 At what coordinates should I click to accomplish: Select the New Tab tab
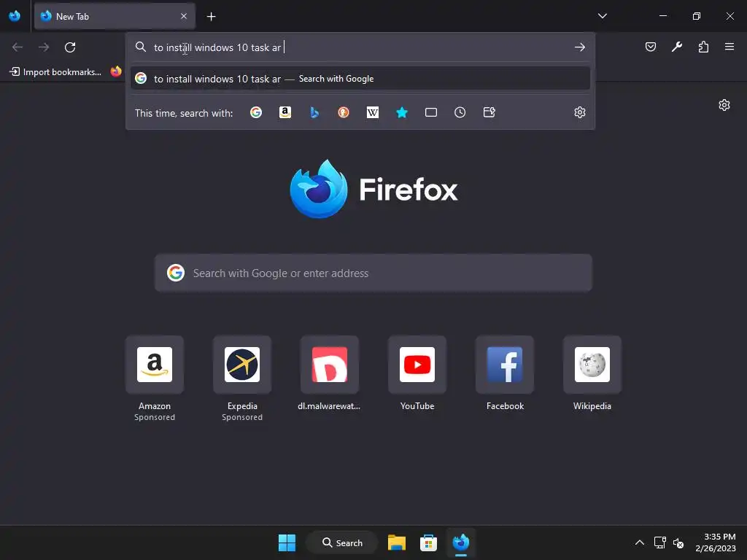tap(115, 16)
